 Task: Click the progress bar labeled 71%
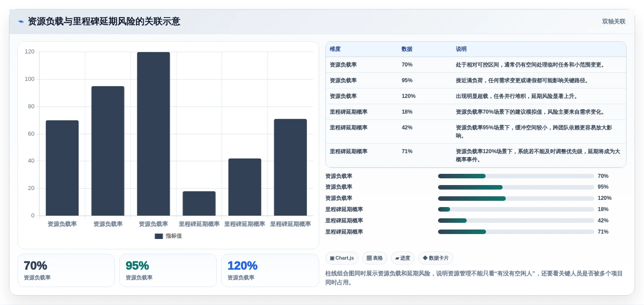[x=516, y=232]
